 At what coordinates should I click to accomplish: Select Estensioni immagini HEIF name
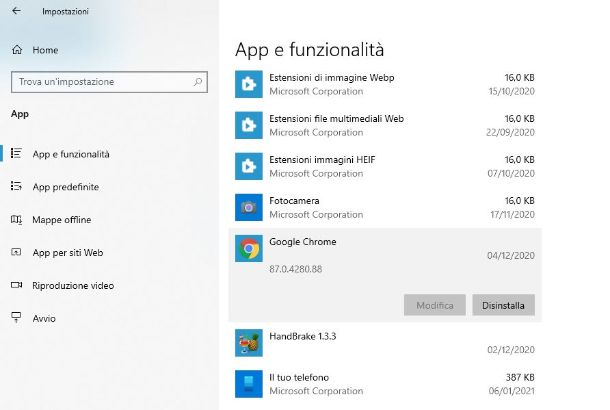pos(322,159)
